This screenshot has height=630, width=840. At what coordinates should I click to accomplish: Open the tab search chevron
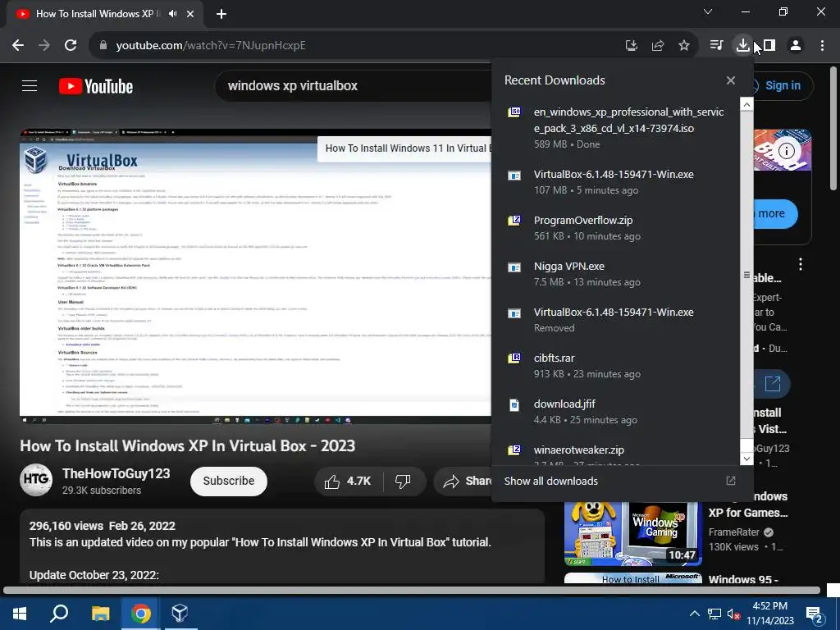(x=708, y=11)
